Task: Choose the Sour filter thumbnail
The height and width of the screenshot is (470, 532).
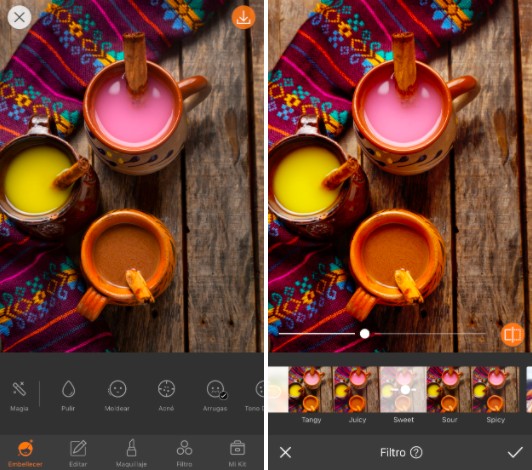Action: click(449, 389)
